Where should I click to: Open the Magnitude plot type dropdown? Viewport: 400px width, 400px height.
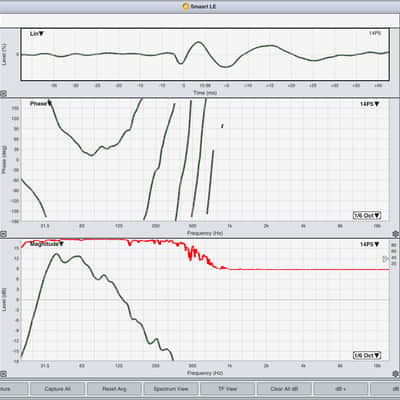click(47, 244)
